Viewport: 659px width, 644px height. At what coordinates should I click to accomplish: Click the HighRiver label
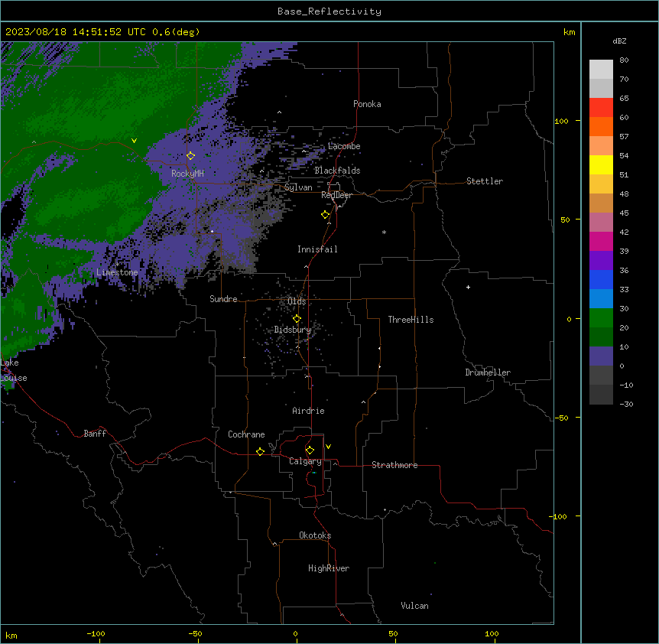pos(329,568)
